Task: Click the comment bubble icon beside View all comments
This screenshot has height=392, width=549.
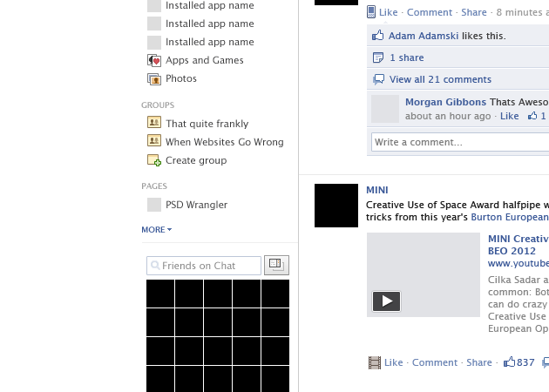Action: (378, 79)
